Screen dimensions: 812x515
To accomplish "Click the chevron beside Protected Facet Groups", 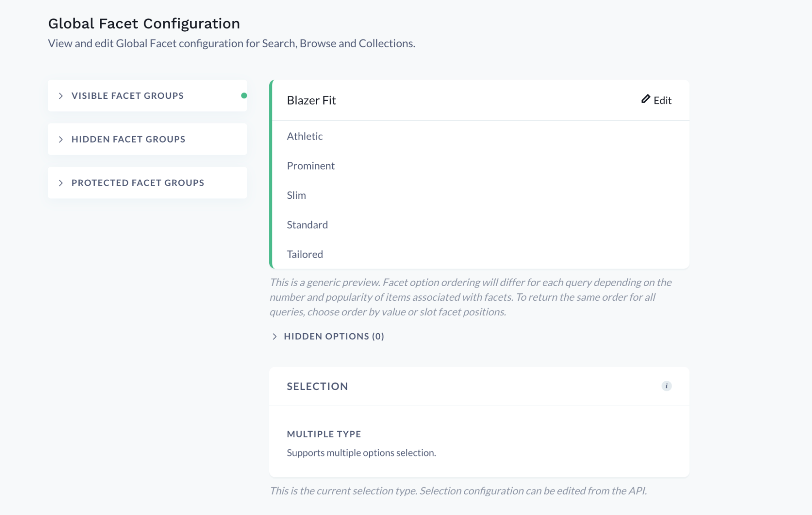I will 61,183.
